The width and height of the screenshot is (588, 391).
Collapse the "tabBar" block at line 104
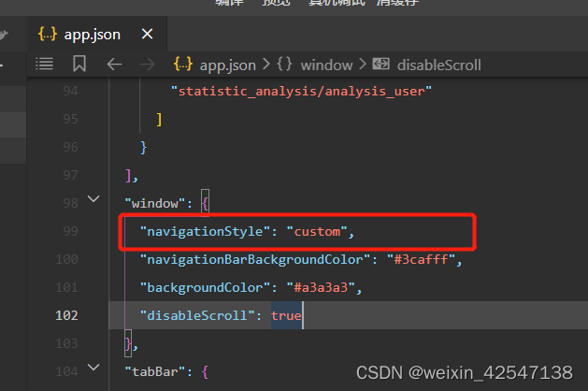pyautogui.click(x=93, y=367)
